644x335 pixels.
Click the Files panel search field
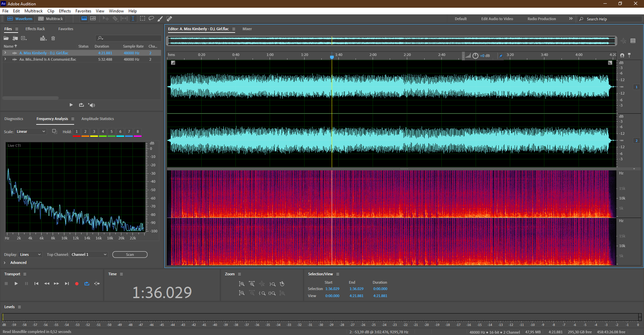[x=128, y=38]
